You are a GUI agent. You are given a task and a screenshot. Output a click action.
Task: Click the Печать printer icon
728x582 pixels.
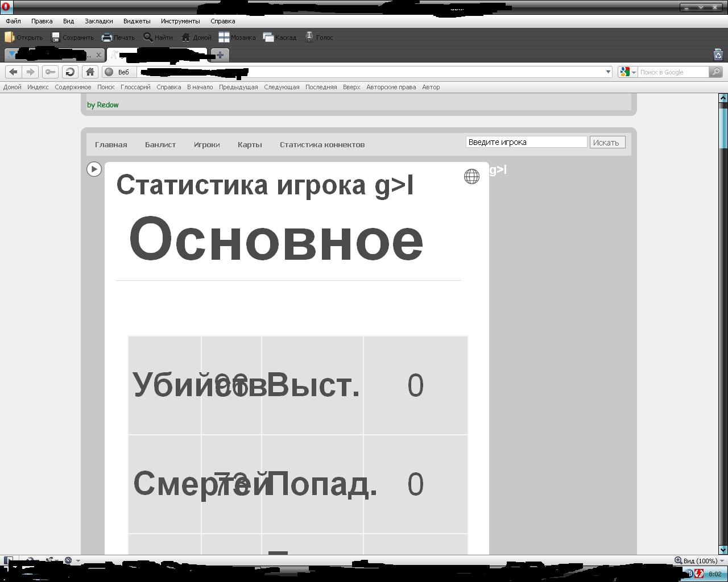pos(107,37)
